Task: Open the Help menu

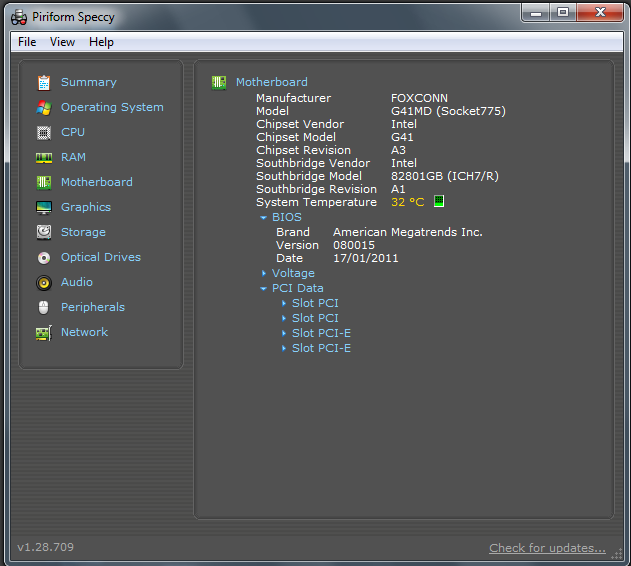Action: pyautogui.click(x=101, y=42)
